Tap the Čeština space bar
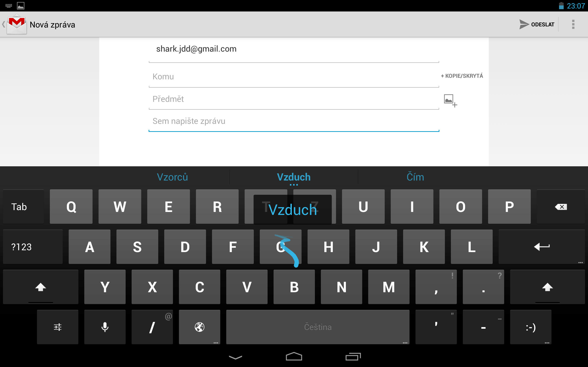This screenshot has height=367, width=588. click(x=318, y=327)
